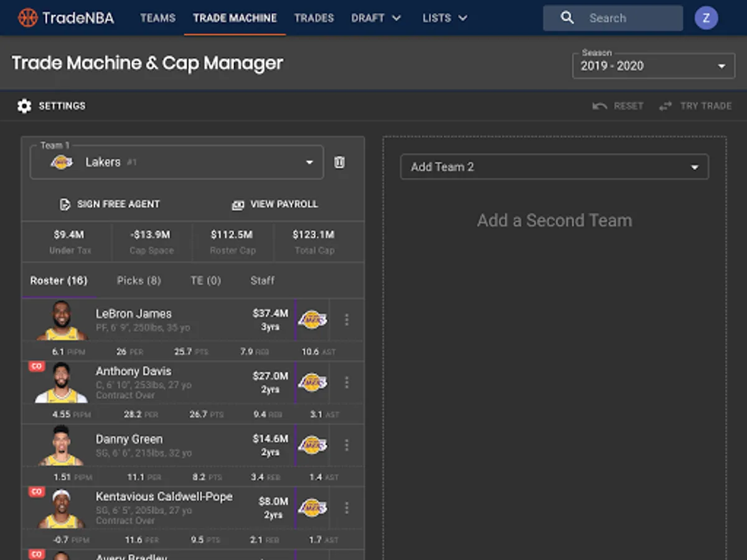
Task: Open the Season 2019 - 2020 dropdown
Action: coord(654,66)
